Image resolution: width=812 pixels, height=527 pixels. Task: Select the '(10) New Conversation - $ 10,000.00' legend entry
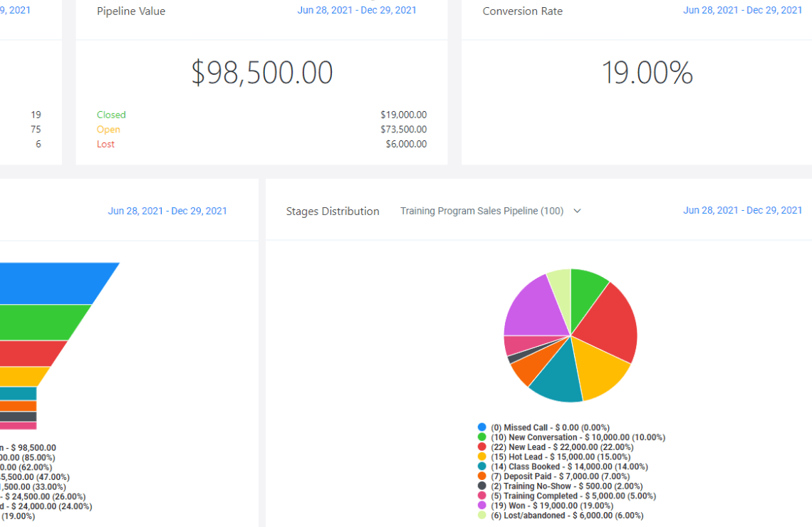click(x=578, y=437)
